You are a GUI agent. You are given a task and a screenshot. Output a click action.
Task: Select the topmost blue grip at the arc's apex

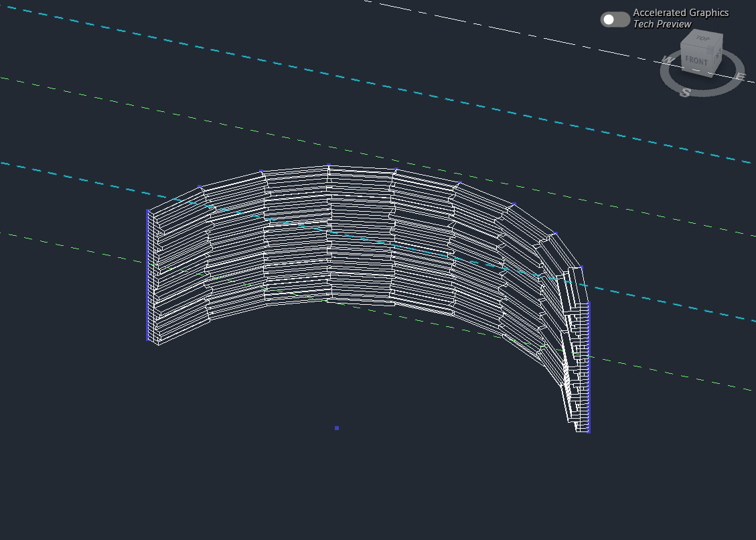coord(329,165)
